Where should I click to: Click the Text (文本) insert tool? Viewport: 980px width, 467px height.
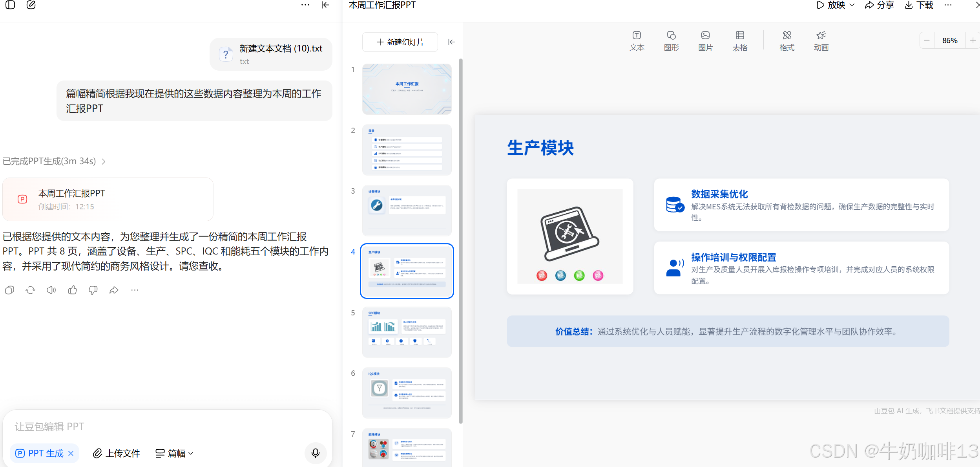pos(637,41)
